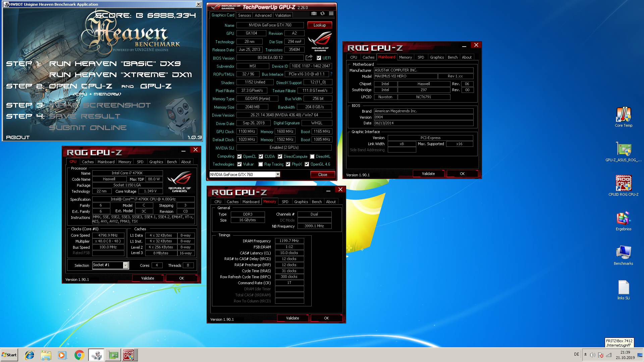Toggle the OpenCL checkbox
Screen dimensions: 644x362
click(x=239, y=157)
